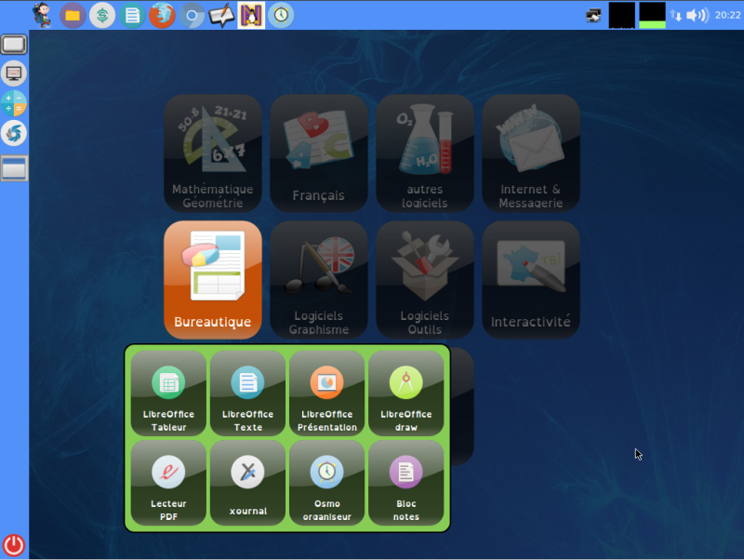The image size is (744, 560).
Task: Open the Lecteur PDF app
Action: tap(168, 483)
